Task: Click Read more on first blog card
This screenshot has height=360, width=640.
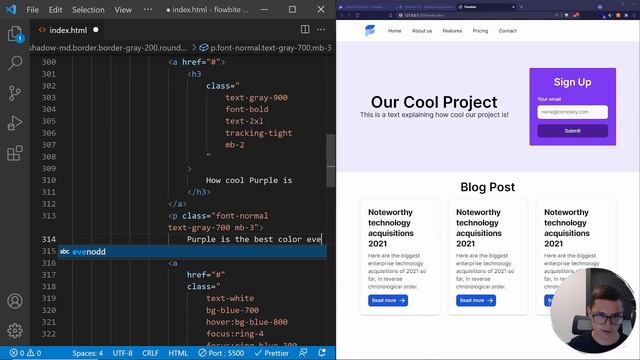Action: [388, 300]
